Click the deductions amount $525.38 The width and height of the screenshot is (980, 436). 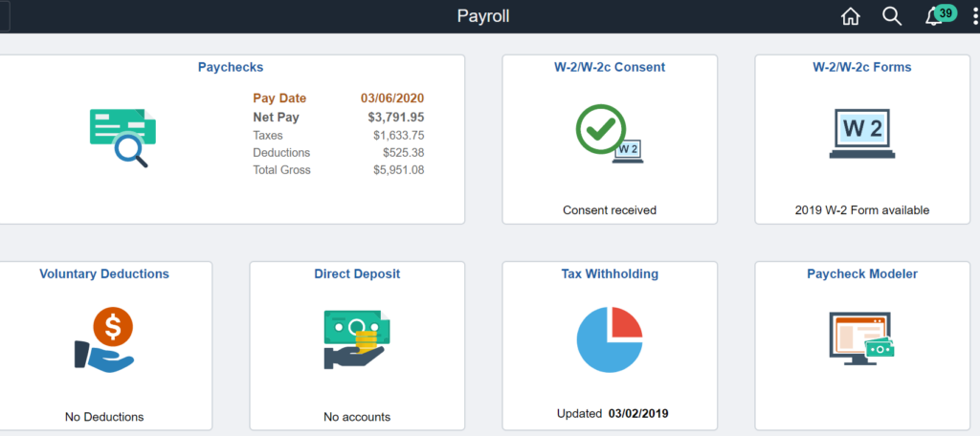pyautogui.click(x=404, y=152)
